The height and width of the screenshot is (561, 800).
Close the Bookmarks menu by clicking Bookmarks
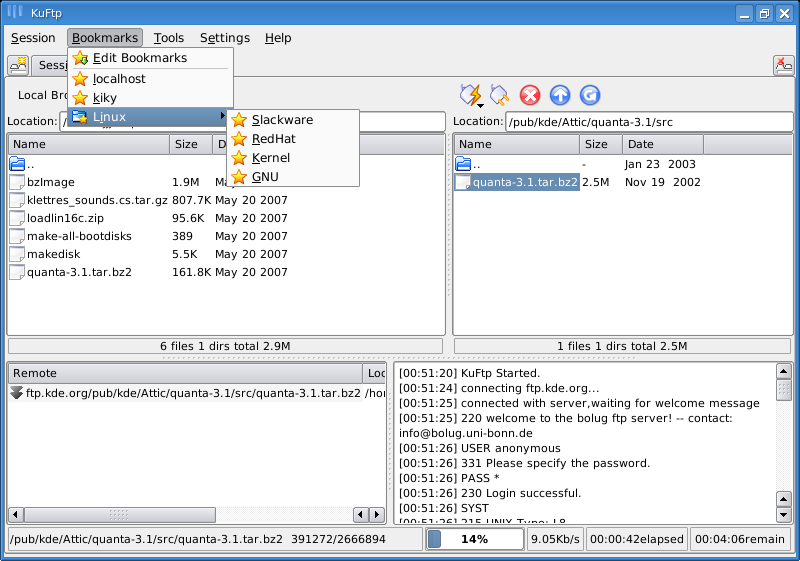pos(105,38)
